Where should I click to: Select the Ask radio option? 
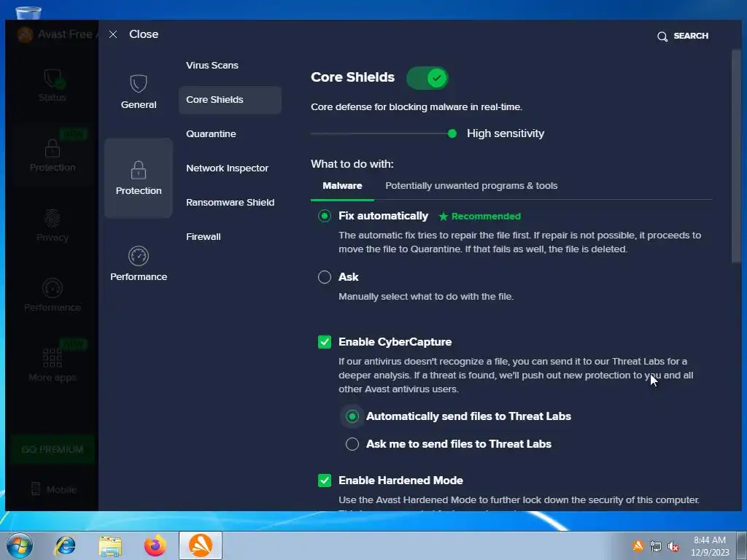(x=325, y=277)
